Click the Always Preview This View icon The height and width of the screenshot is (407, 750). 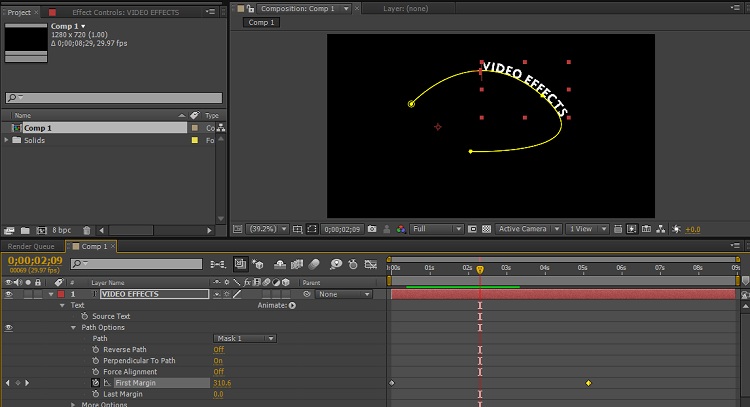click(237, 229)
